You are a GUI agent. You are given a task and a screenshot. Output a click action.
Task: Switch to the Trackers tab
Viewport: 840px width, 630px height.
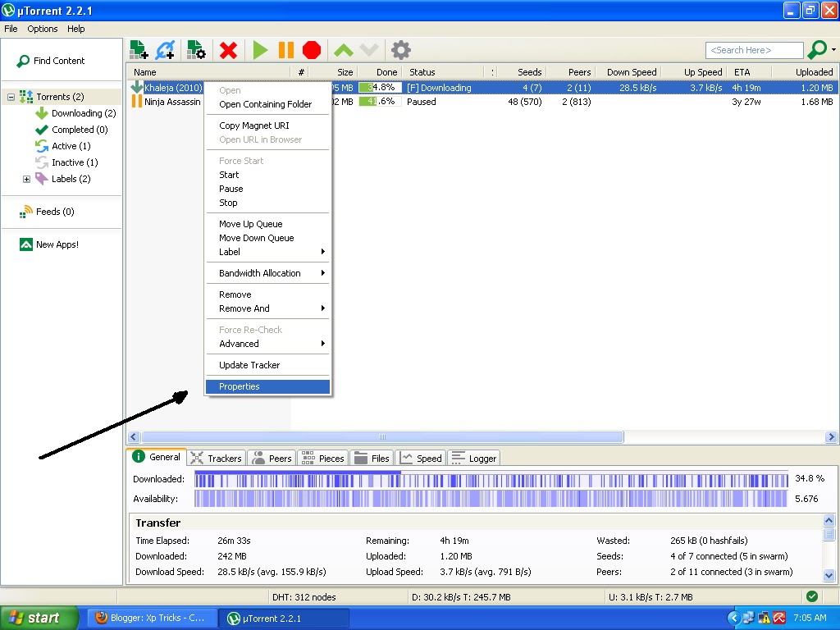(x=217, y=459)
